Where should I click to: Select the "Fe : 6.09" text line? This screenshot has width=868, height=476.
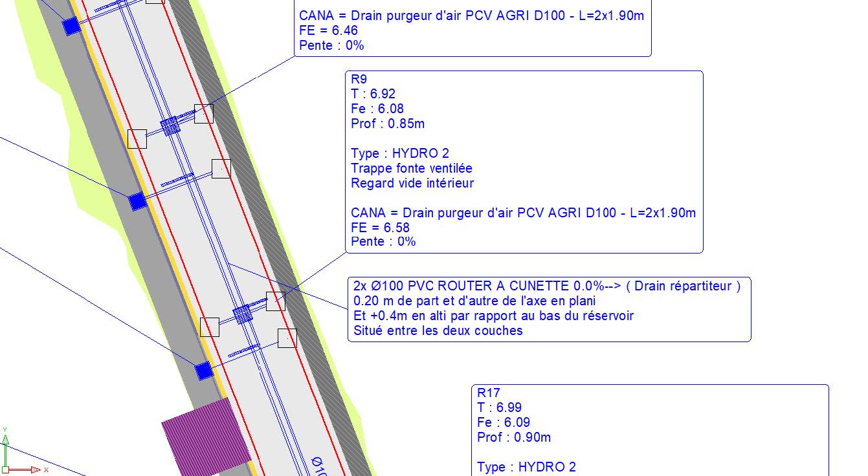[x=504, y=422]
